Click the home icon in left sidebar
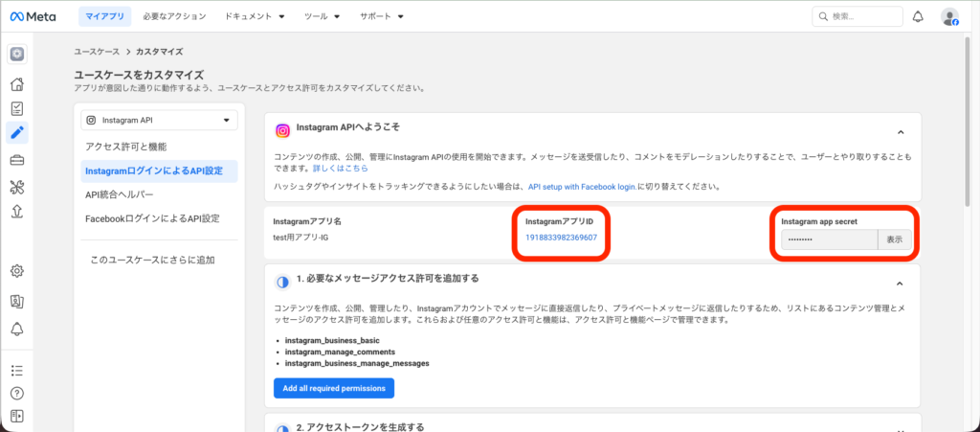 16,84
